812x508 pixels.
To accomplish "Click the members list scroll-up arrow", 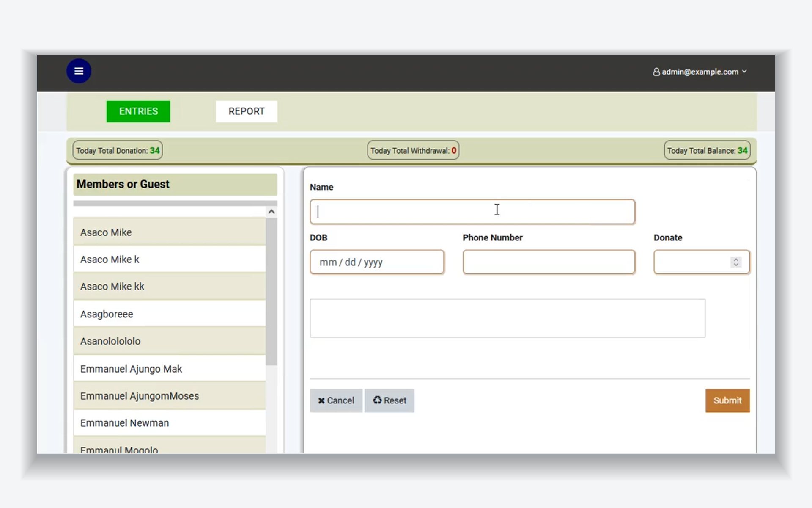I will coord(272,212).
